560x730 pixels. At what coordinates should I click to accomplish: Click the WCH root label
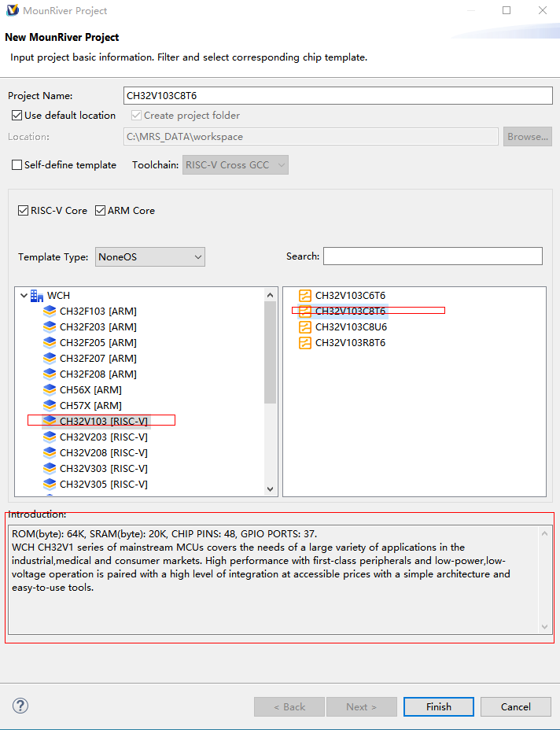pyautogui.click(x=59, y=296)
